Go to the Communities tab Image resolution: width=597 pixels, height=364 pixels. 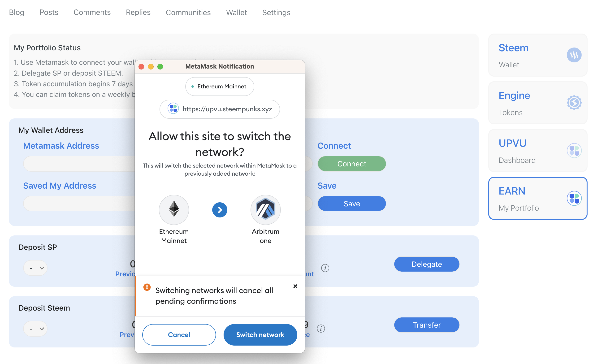coord(188,12)
